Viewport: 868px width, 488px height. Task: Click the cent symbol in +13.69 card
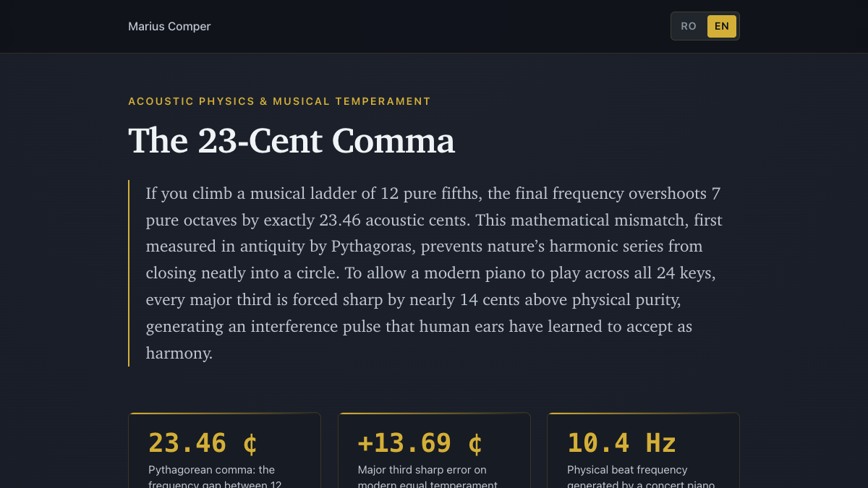point(475,442)
